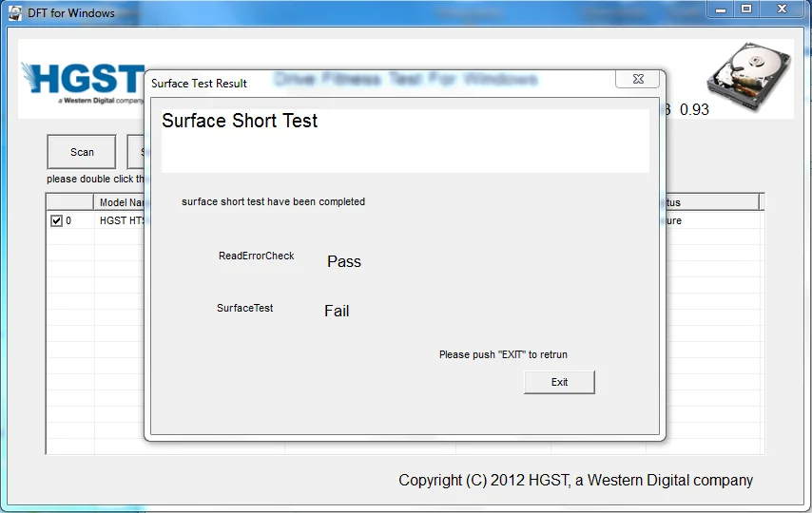Click the DFT for Windows title bar icon
This screenshot has height=513, width=812.
(15, 13)
